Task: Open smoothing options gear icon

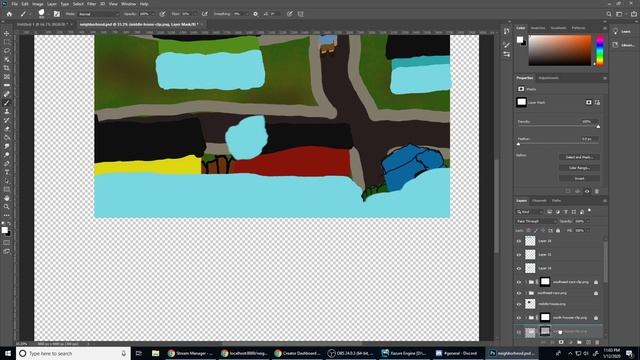Action: tap(256, 14)
